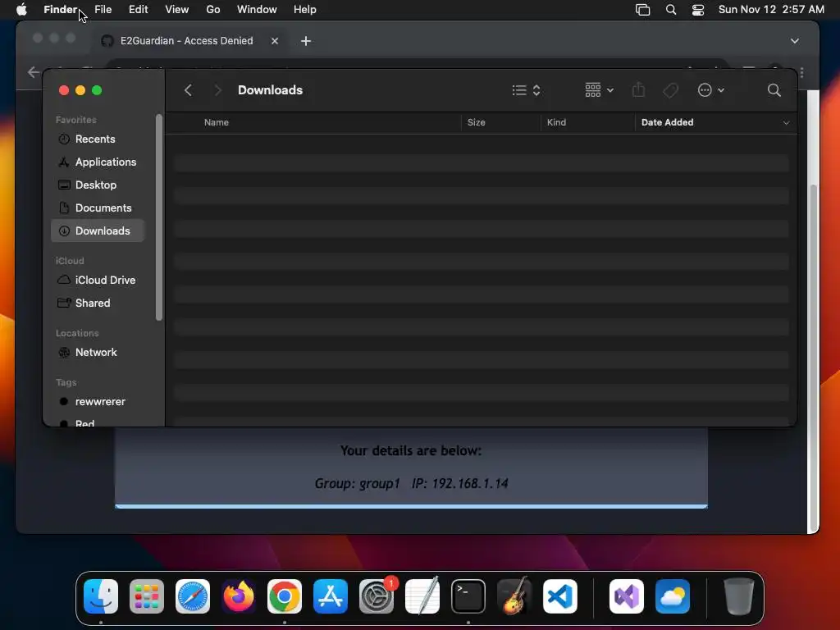Open the Help menu
Image resolution: width=840 pixels, height=630 pixels.
tap(305, 9)
